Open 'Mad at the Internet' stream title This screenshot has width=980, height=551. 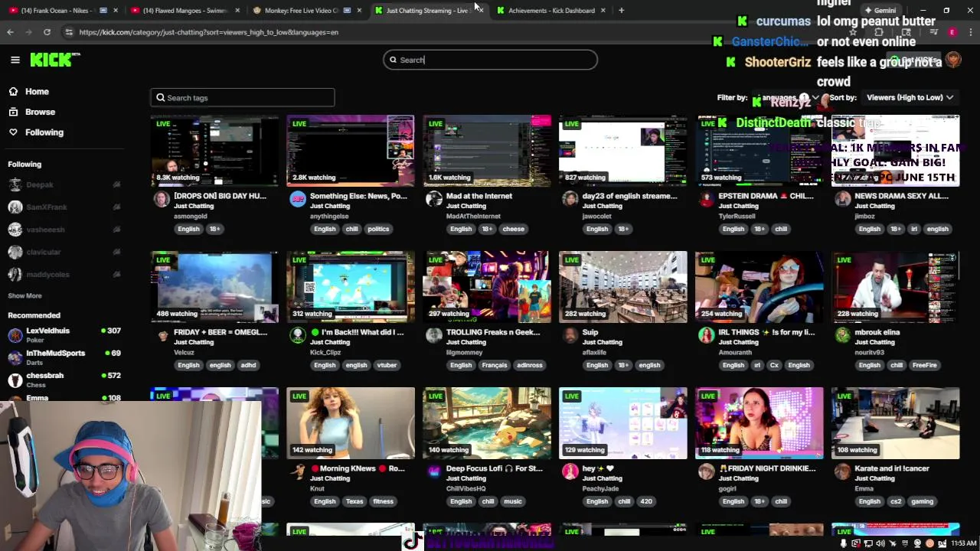tap(479, 196)
